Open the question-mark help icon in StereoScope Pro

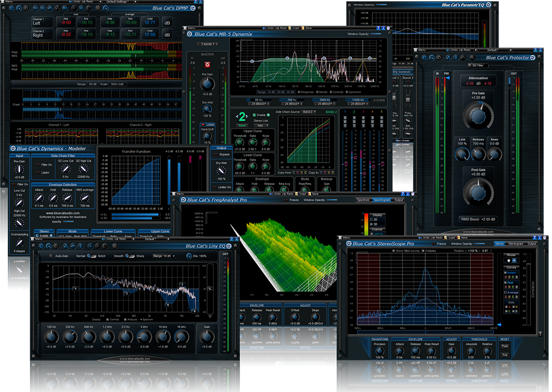coord(534,238)
